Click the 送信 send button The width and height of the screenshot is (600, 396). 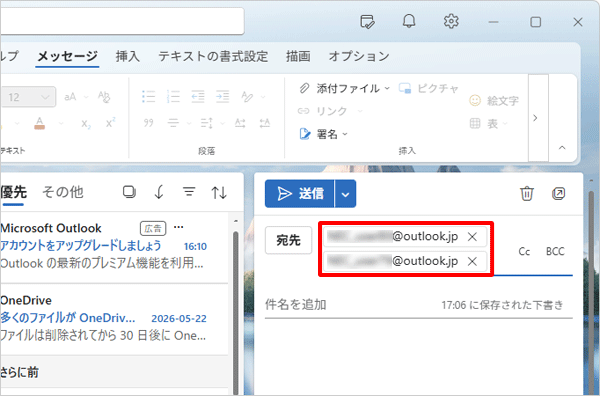(300, 194)
